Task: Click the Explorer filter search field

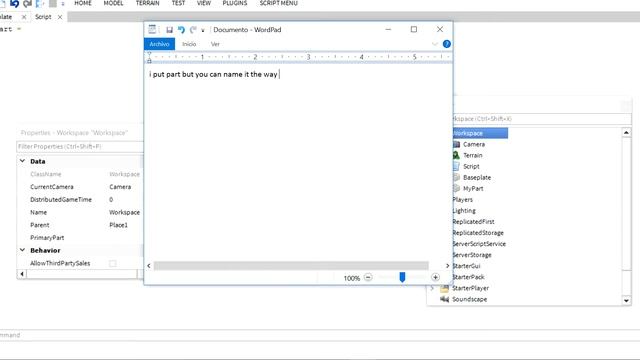Action: coord(542,119)
